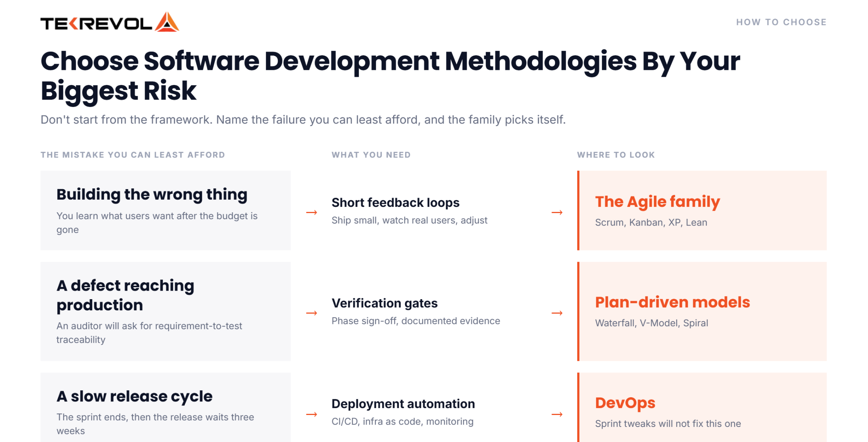Click the 'WHAT YOU NEED' column header

click(371, 155)
